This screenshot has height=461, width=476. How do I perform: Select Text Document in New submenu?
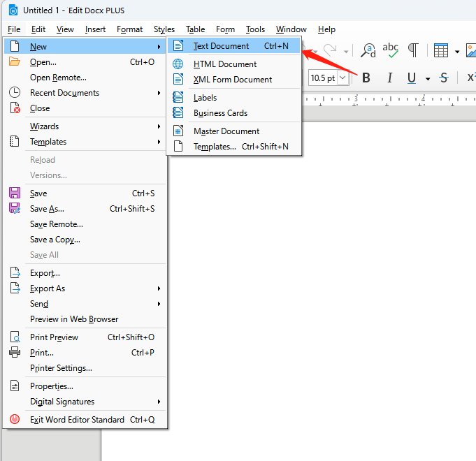pyautogui.click(x=233, y=46)
